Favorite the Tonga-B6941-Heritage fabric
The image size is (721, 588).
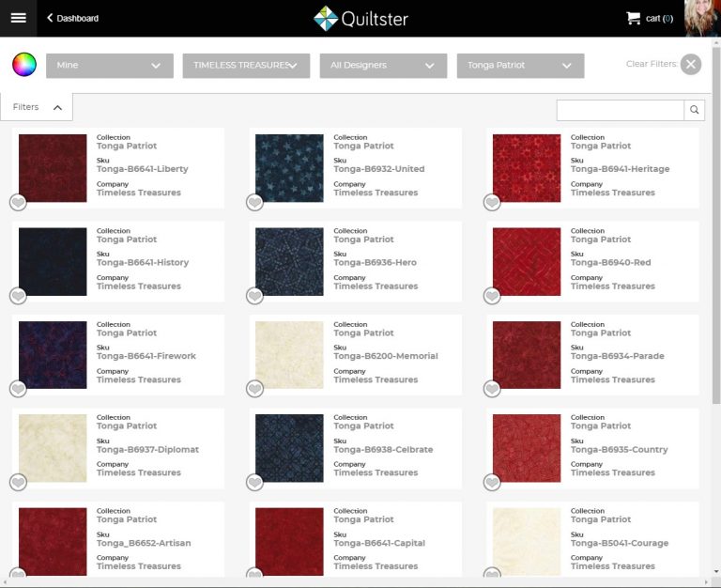[492, 202]
